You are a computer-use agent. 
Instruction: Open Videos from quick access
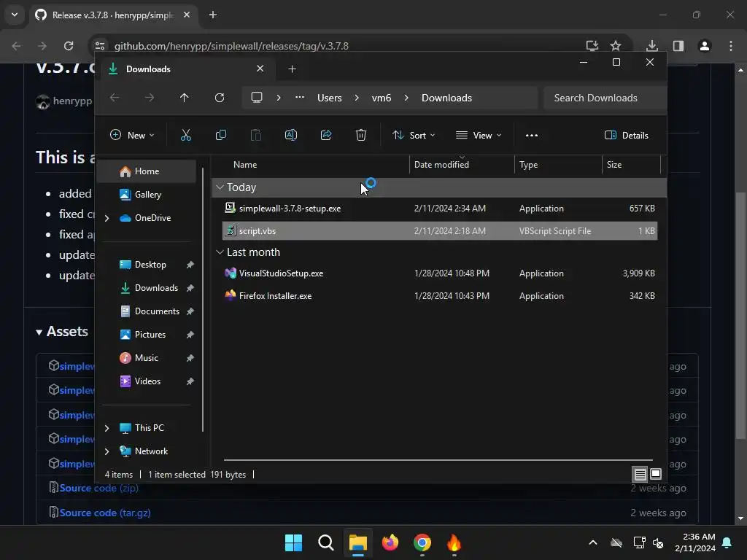(147, 381)
